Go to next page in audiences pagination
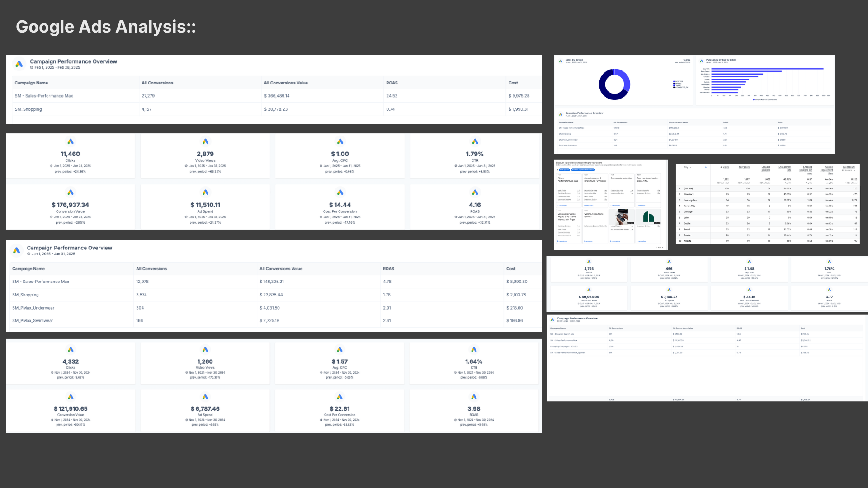The width and height of the screenshot is (868, 488). pyautogui.click(x=662, y=247)
